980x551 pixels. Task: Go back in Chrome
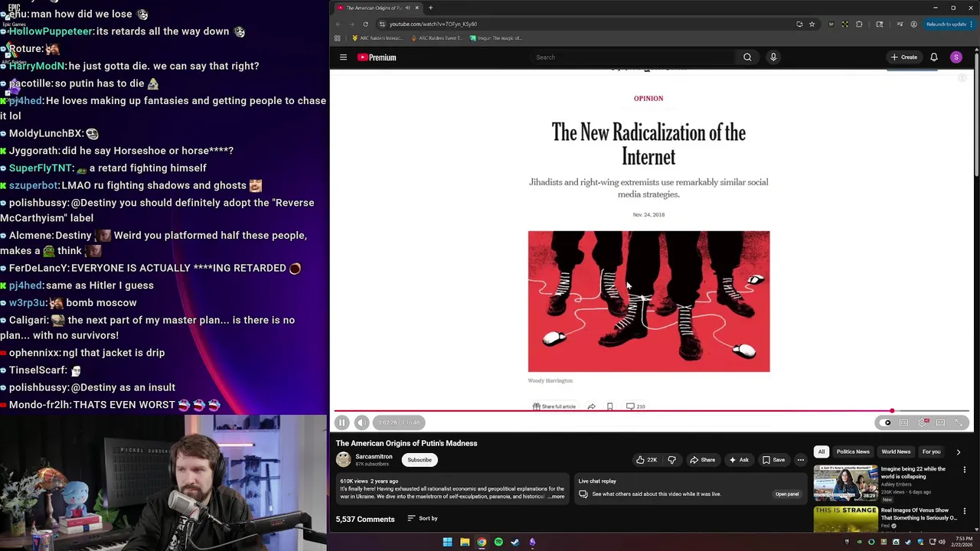point(338,24)
